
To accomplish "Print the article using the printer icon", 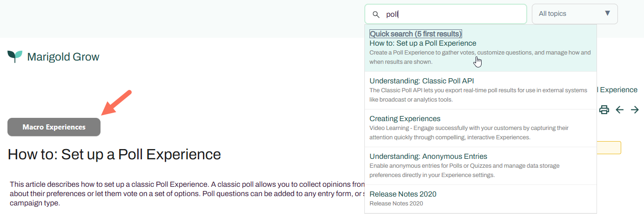I will coord(604,110).
